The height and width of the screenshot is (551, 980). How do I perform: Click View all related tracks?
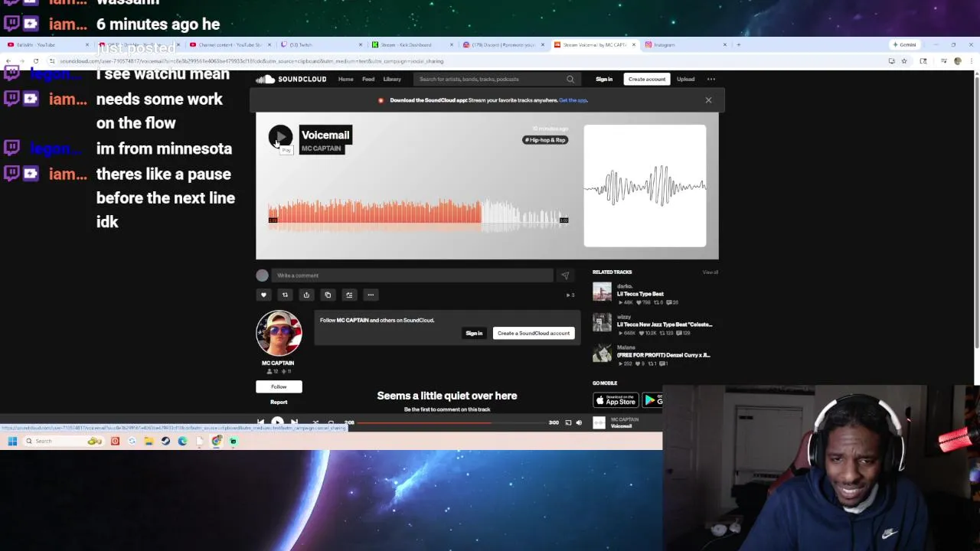(710, 272)
